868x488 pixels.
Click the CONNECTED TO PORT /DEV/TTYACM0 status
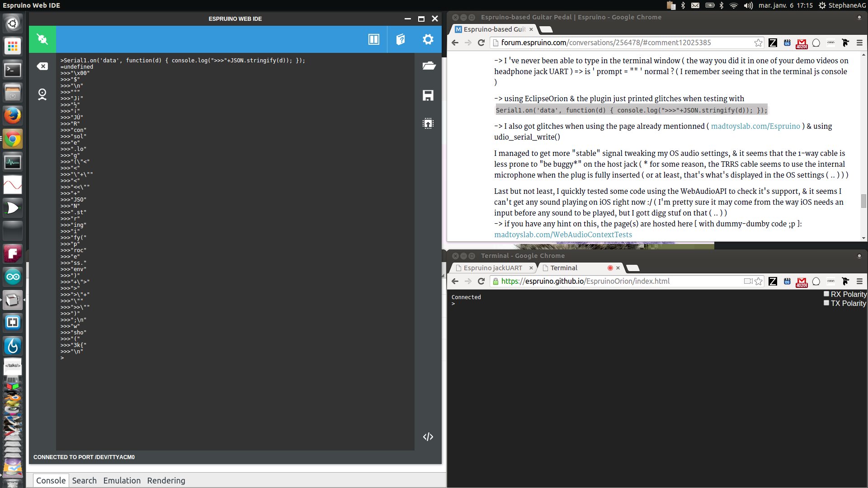(x=84, y=457)
